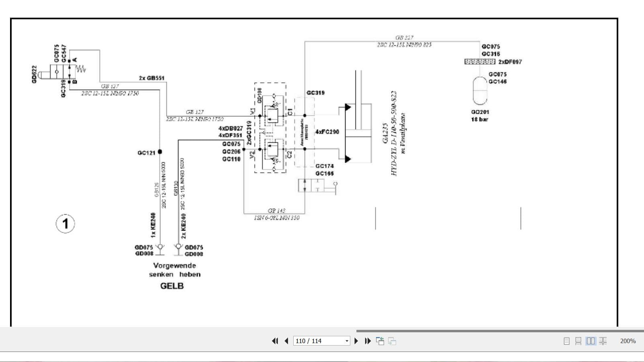Viewport: 644px width, 362px height.
Task: Click the GD622 valve label
Action: [34, 74]
